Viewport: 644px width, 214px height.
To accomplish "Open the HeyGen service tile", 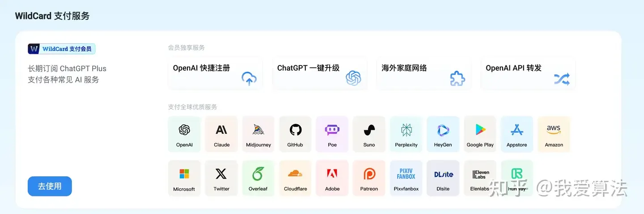I will [x=443, y=134].
